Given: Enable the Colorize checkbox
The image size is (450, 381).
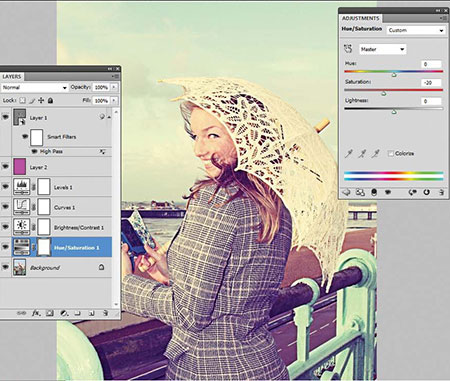Looking at the screenshot, I should click(x=391, y=154).
